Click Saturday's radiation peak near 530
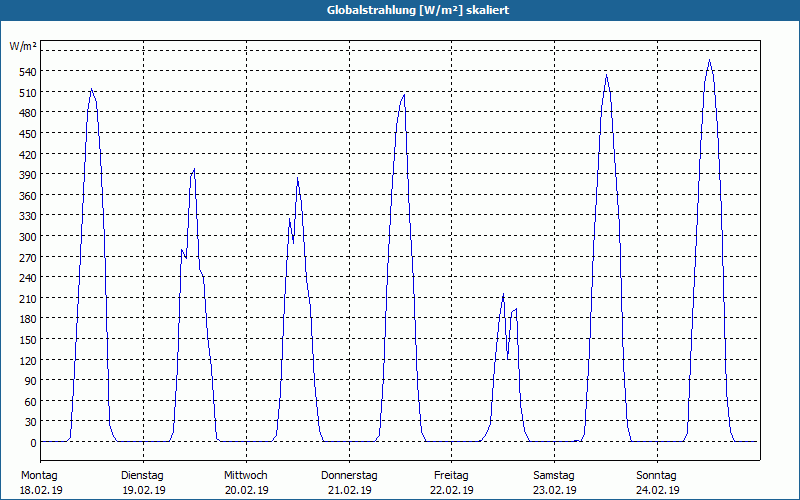800x500 pixels. pyautogui.click(x=606, y=76)
